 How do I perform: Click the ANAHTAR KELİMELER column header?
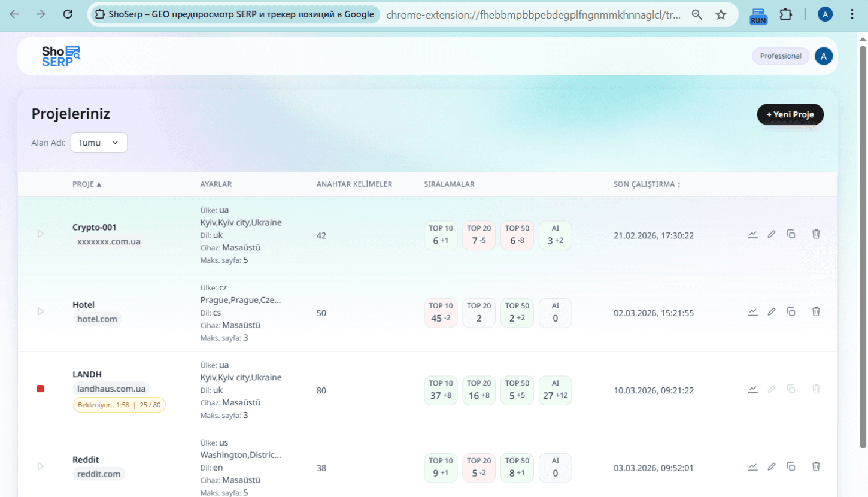coord(354,184)
